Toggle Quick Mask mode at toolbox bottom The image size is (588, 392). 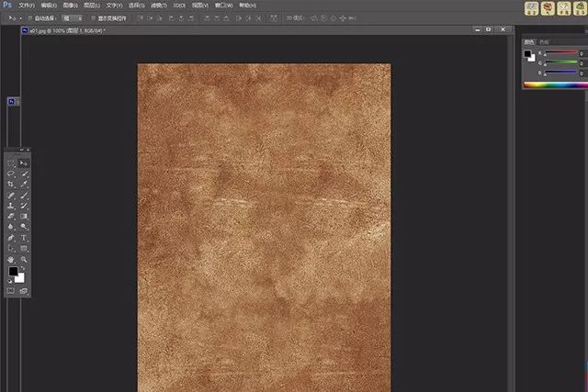point(11,291)
